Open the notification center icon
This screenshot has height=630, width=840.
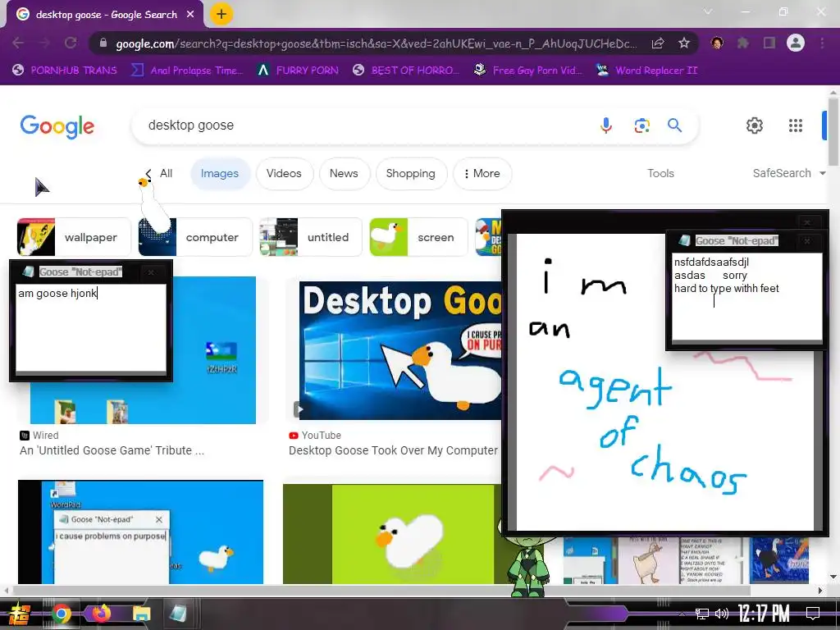813,614
